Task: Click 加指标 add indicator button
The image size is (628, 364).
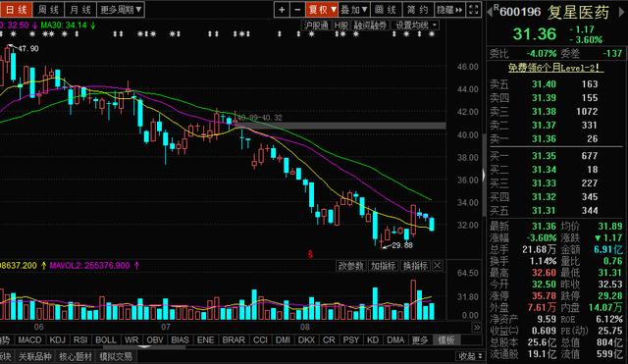Action: (383, 266)
